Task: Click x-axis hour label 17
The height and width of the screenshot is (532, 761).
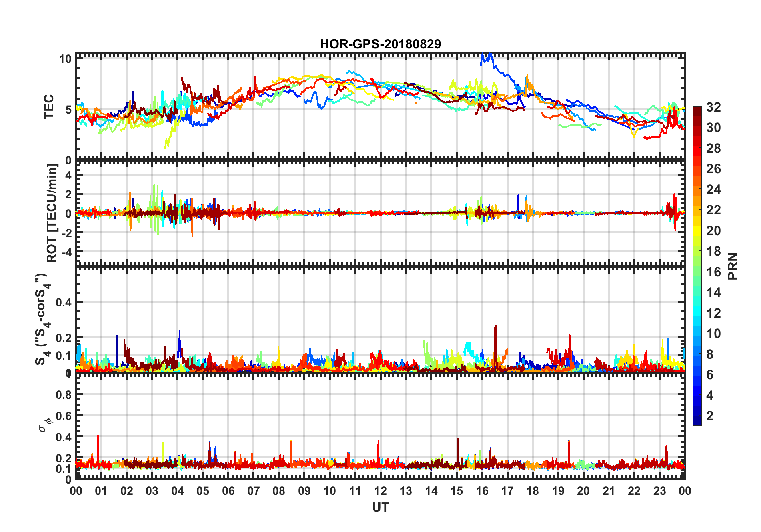Action: click(x=507, y=491)
